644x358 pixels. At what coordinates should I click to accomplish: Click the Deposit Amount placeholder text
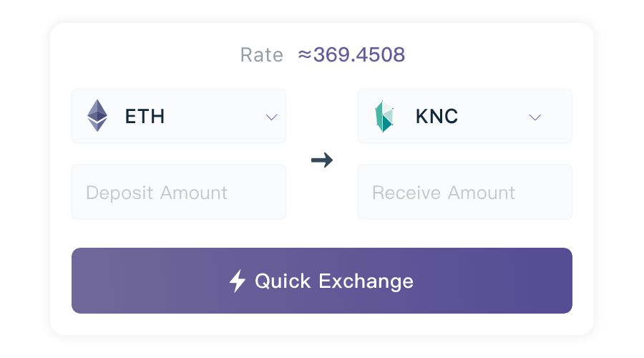[157, 193]
